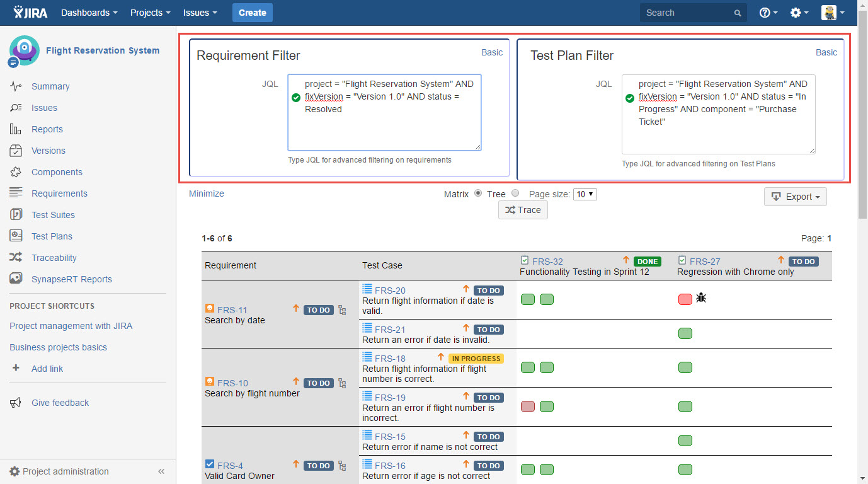Open test case FRS-15 link
Image resolution: width=868 pixels, height=484 pixels.
click(390, 437)
